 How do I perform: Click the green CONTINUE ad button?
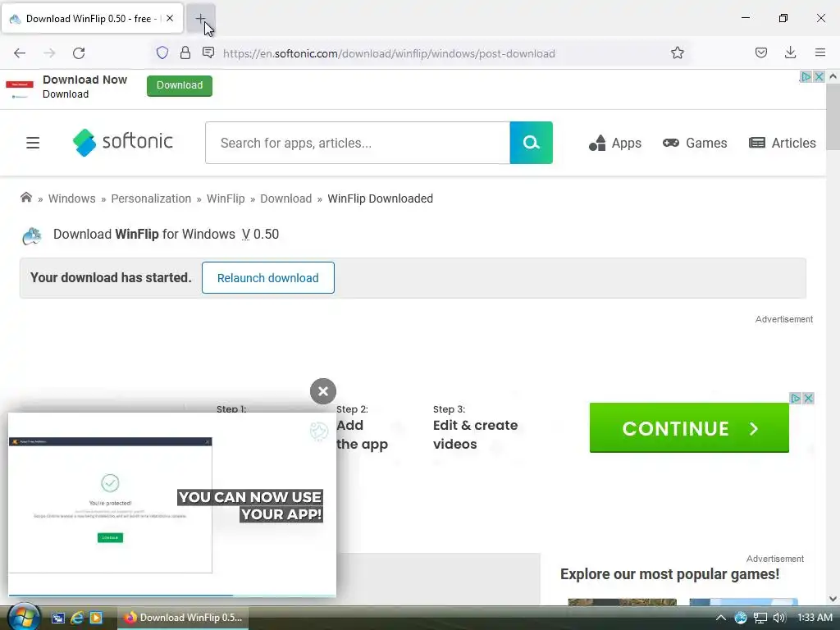689,428
